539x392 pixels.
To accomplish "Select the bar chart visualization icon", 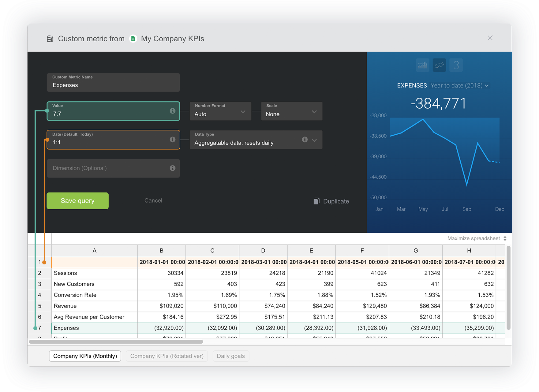I will [x=422, y=65].
